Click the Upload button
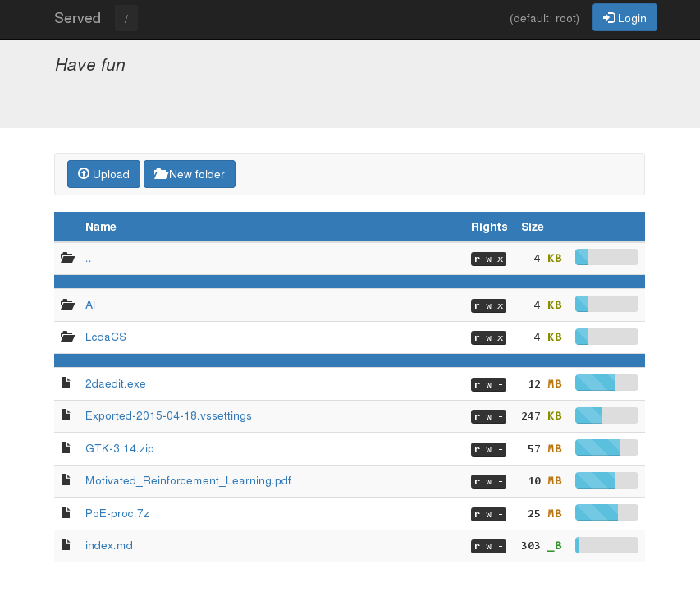 point(103,174)
